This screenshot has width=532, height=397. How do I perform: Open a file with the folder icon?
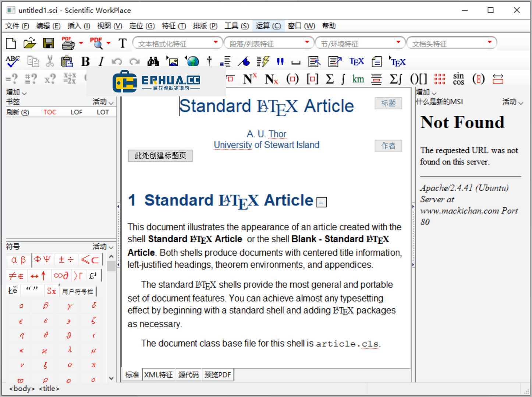pyautogui.click(x=29, y=43)
